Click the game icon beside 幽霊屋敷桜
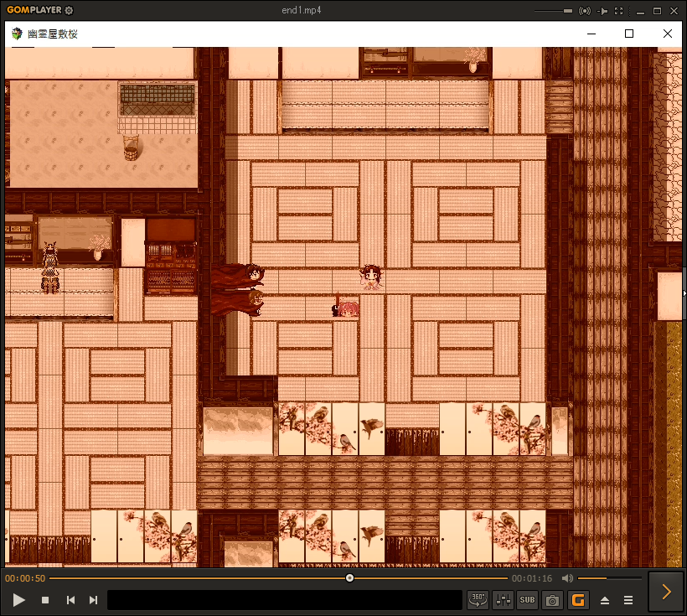Viewport: 687px width, 616px height. tap(17, 34)
